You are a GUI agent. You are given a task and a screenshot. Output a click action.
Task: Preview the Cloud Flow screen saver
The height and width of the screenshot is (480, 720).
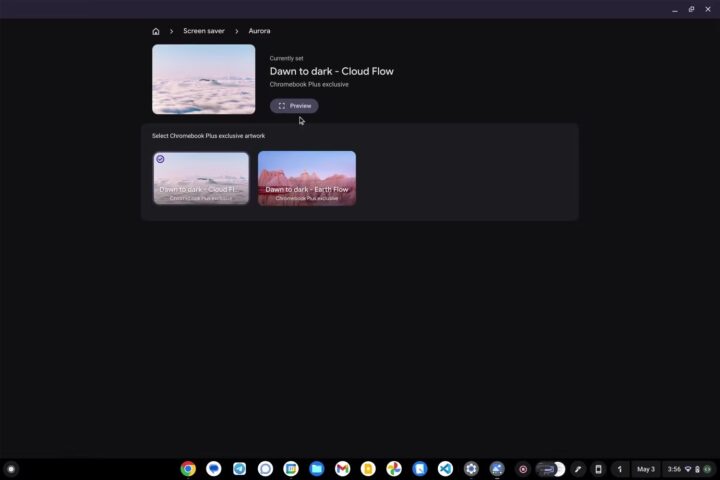click(294, 106)
